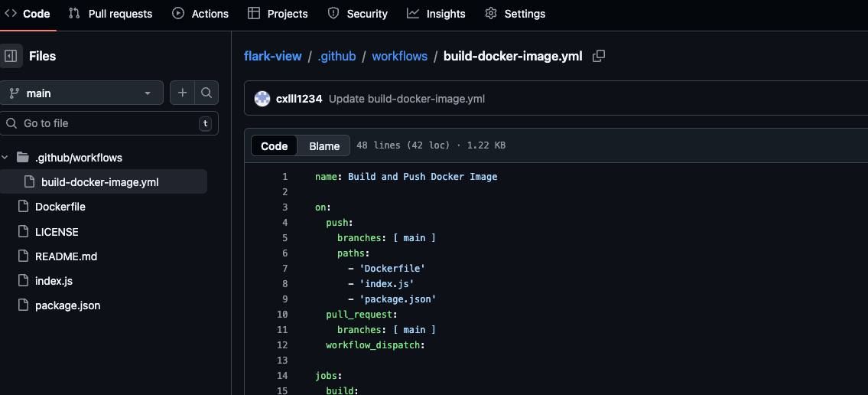Collapse the .github/workflows folder

coord(6,158)
